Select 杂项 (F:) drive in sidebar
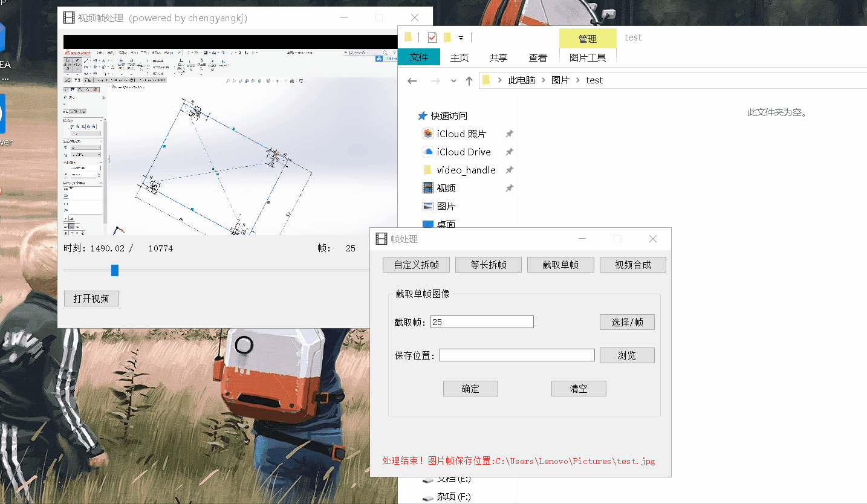The image size is (867, 504). (x=453, y=497)
